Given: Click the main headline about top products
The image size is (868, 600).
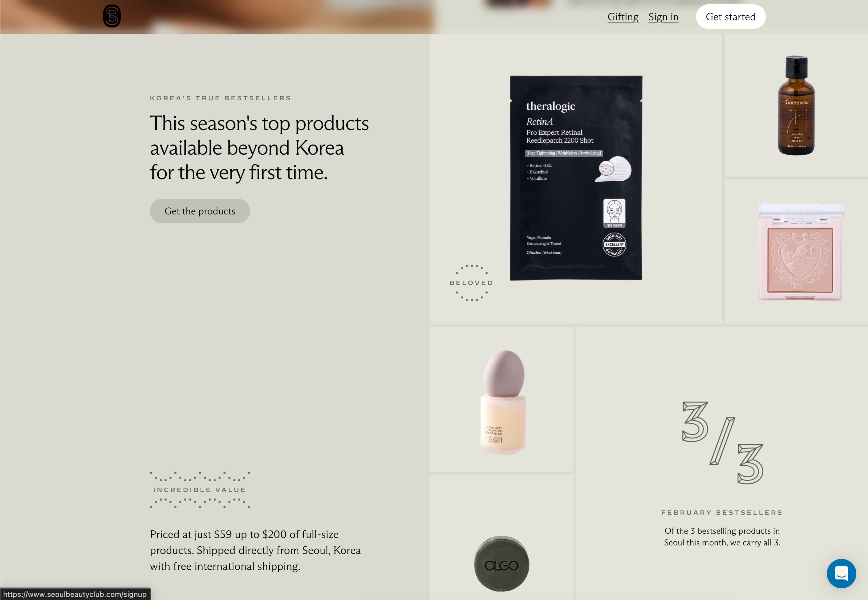Looking at the screenshot, I should click(x=259, y=148).
